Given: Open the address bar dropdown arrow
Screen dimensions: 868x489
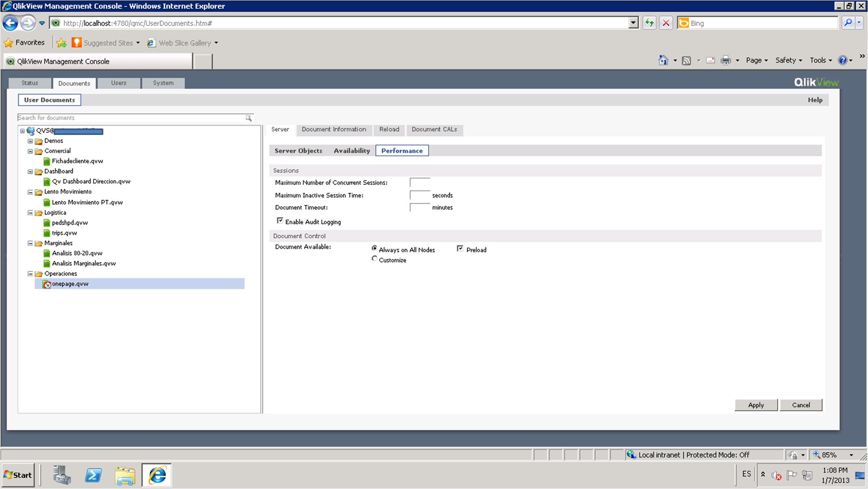Looking at the screenshot, I should click(x=633, y=23).
